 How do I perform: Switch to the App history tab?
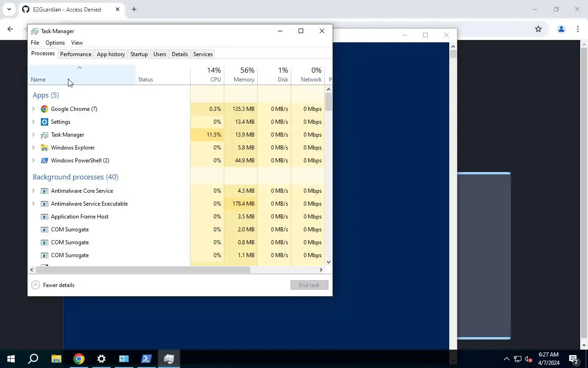111,54
